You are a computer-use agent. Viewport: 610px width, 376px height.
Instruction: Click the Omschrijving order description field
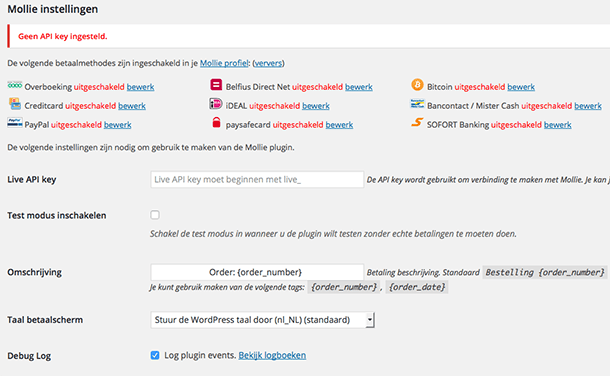pos(257,272)
